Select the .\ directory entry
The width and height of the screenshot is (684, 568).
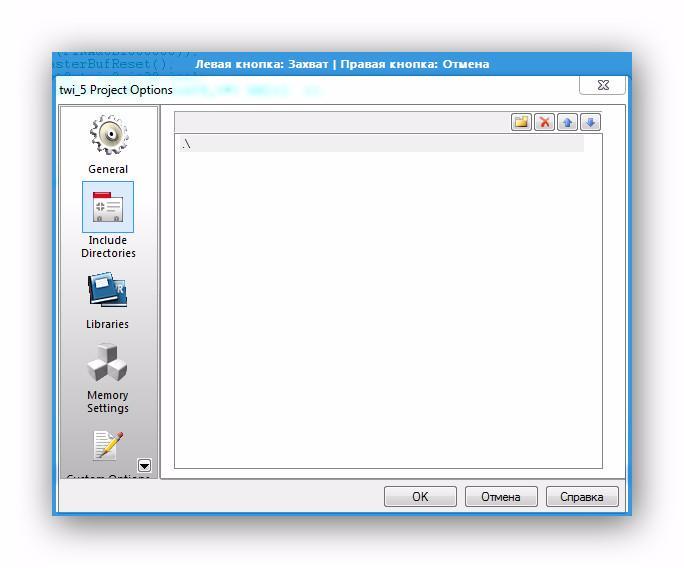tap(381, 144)
